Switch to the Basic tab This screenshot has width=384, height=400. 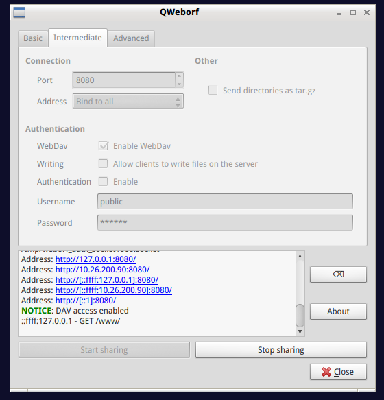click(x=33, y=38)
